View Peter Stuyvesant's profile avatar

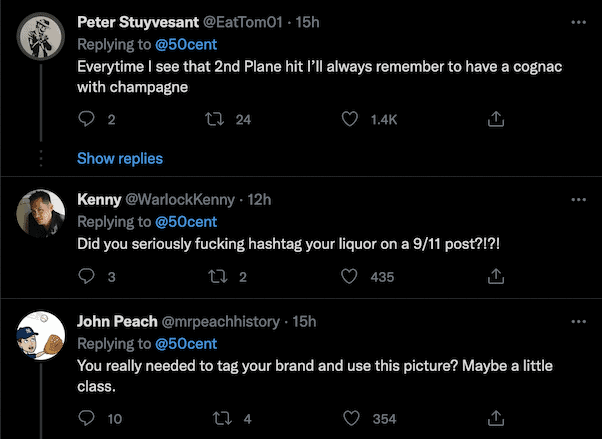pyautogui.click(x=40, y=38)
